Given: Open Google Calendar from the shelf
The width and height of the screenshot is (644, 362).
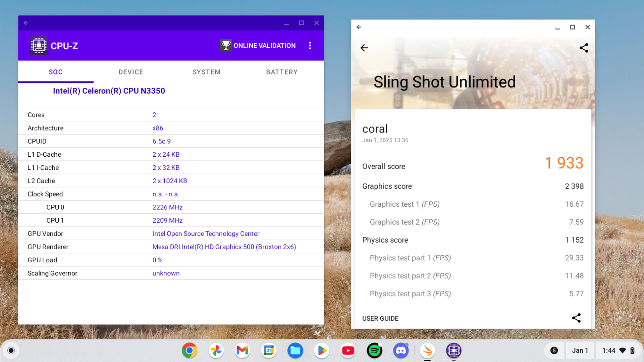Looking at the screenshot, I should 269,351.
